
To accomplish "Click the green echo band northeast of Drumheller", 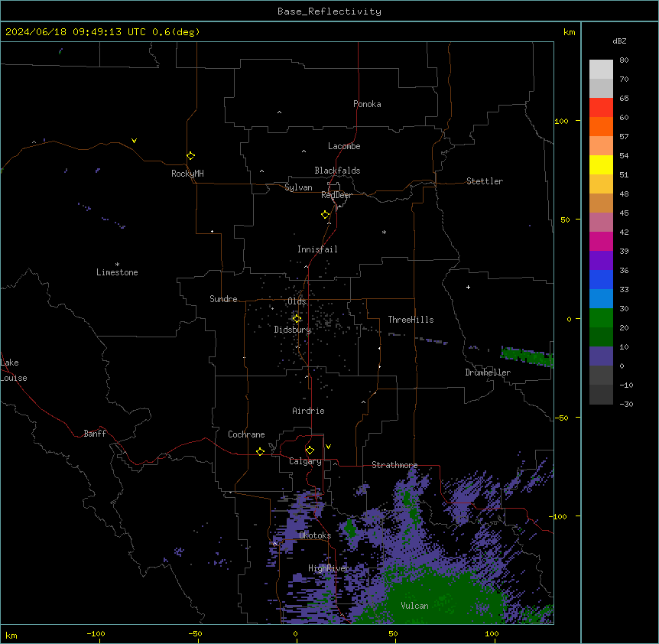I will [x=527, y=356].
